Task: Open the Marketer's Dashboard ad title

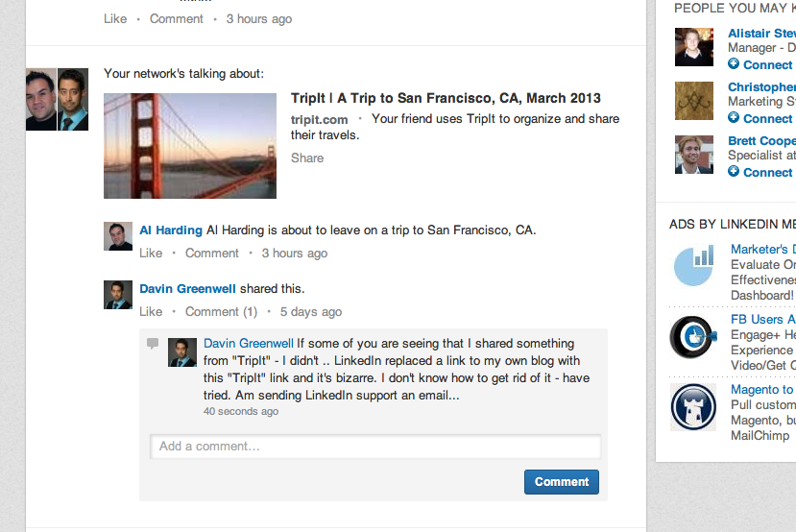Action: 763,249
